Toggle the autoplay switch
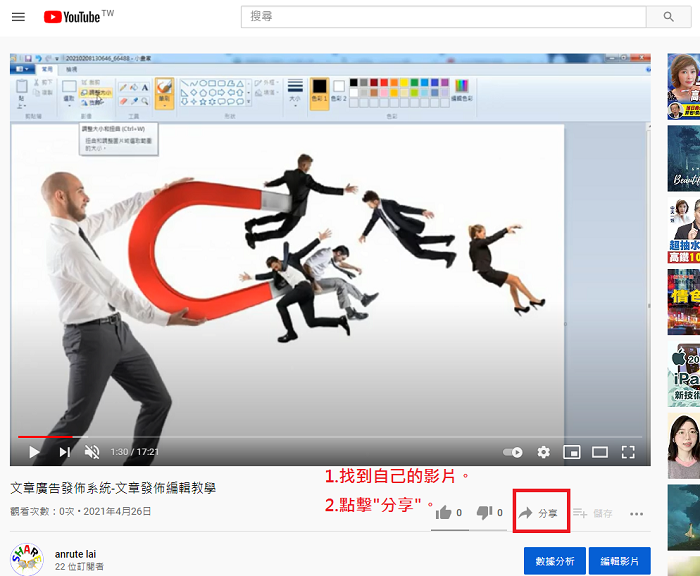Screen dimensions: 700x576 512,452
